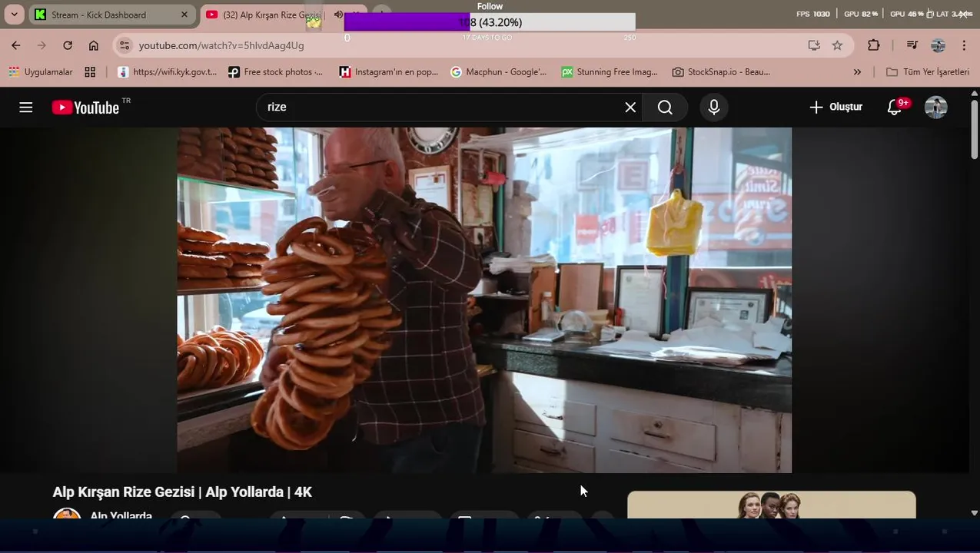Open the wifi.kyk.gov.tr bookmark
980x553 pixels.
tap(168, 72)
